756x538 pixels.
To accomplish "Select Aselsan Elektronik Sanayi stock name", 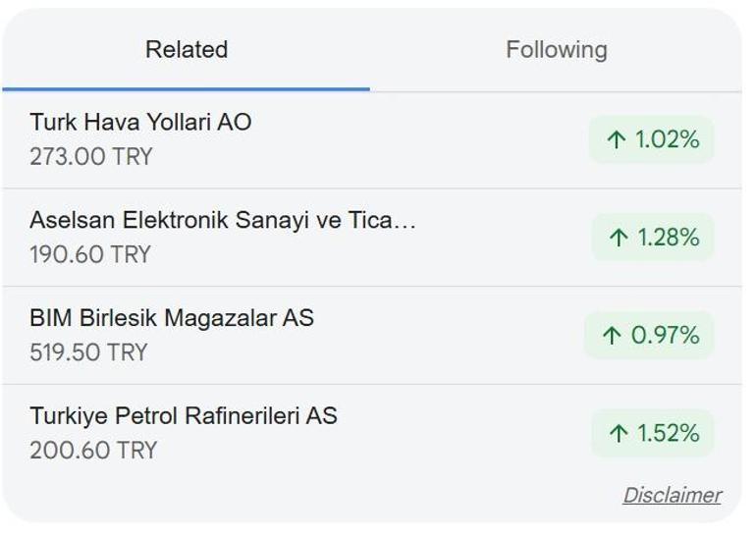I will click(223, 220).
